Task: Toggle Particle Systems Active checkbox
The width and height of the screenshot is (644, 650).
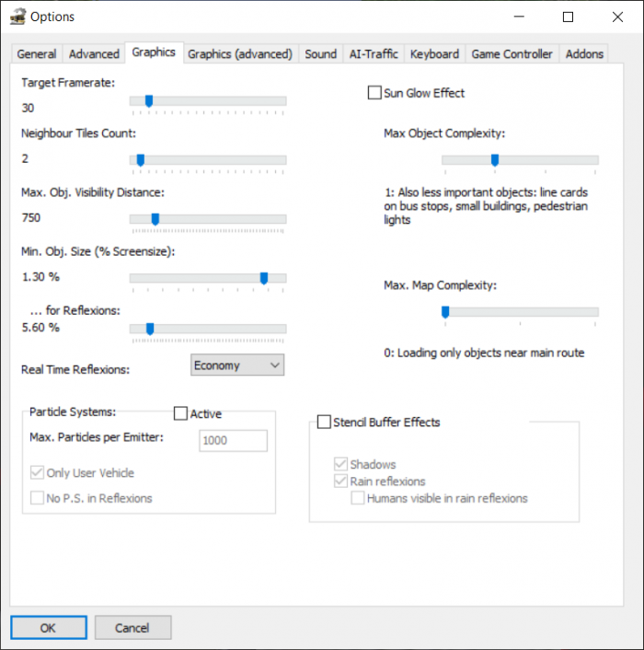Action: tap(180, 413)
